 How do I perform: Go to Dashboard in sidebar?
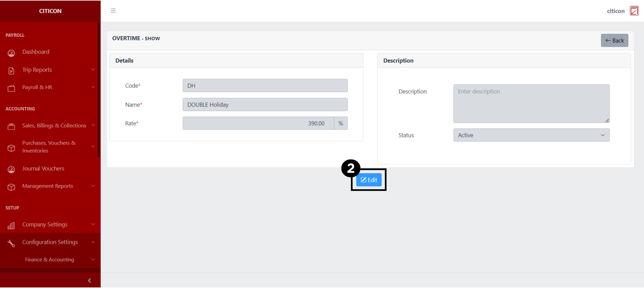coord(36,52)
